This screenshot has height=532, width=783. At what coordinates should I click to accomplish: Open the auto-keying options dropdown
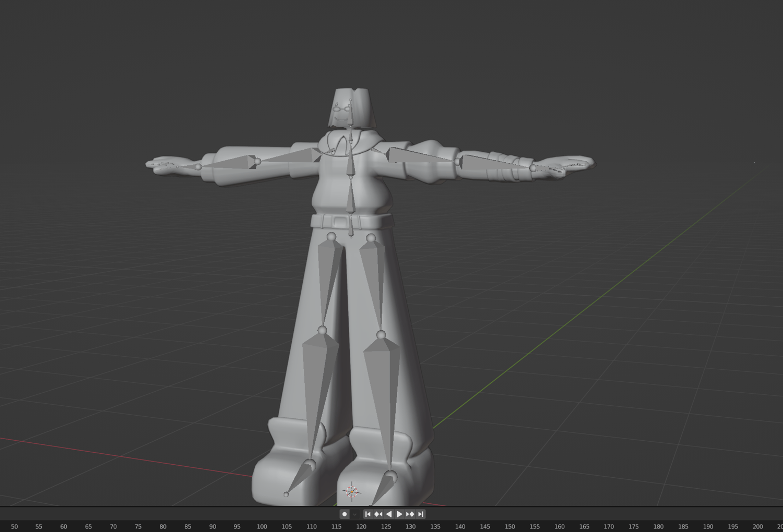[x=355, y=514]
